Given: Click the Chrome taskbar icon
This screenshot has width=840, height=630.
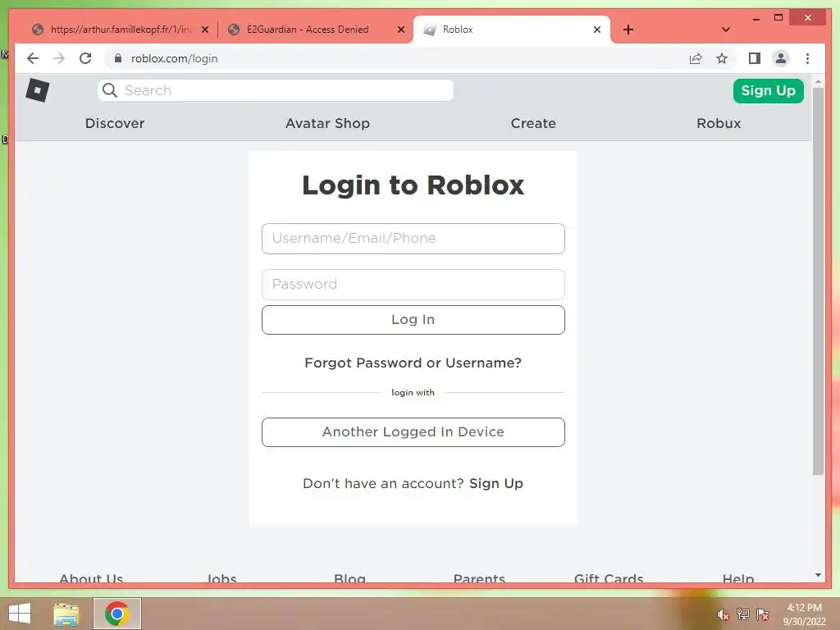Looking at the screenshot, I should [117, 614].
